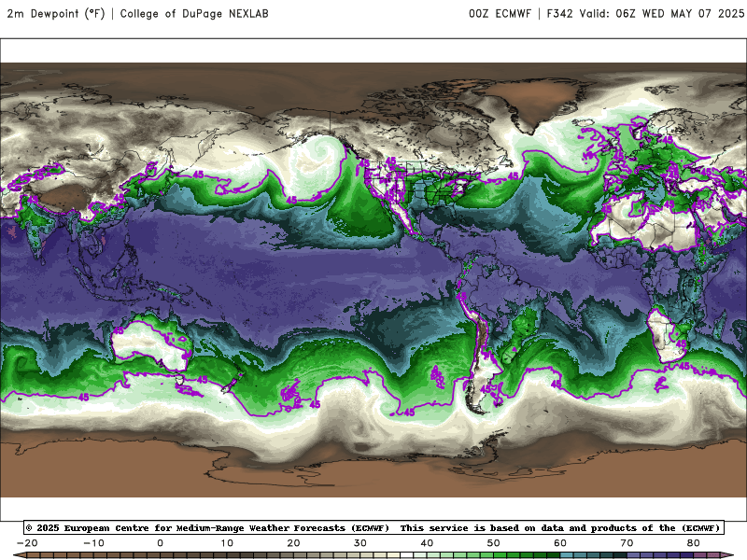747x560 pixels.
Task: Click the "F342" forecast hour text
Action: pyautogui.click(x=559, y=14)
